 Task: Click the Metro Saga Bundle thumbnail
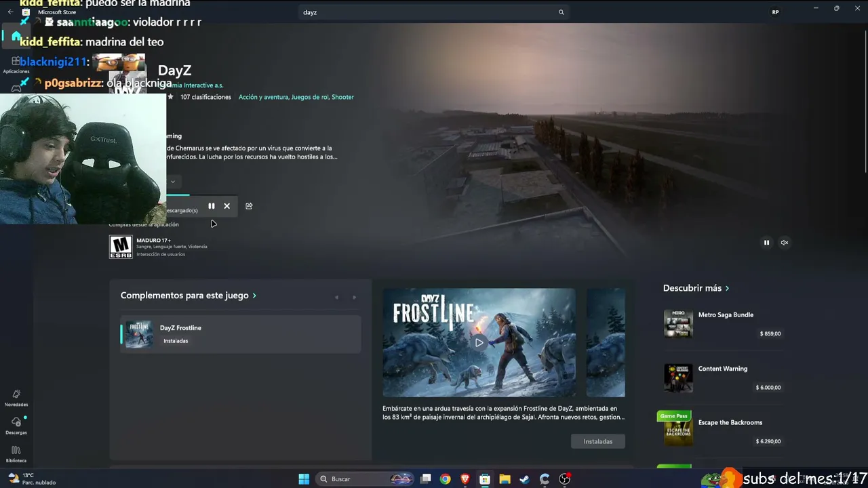678,324
